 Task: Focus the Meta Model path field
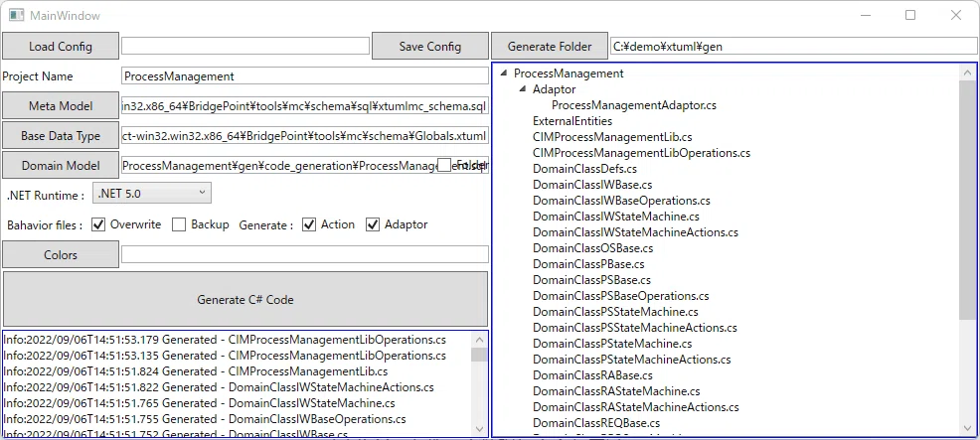(x=305, y=105)
